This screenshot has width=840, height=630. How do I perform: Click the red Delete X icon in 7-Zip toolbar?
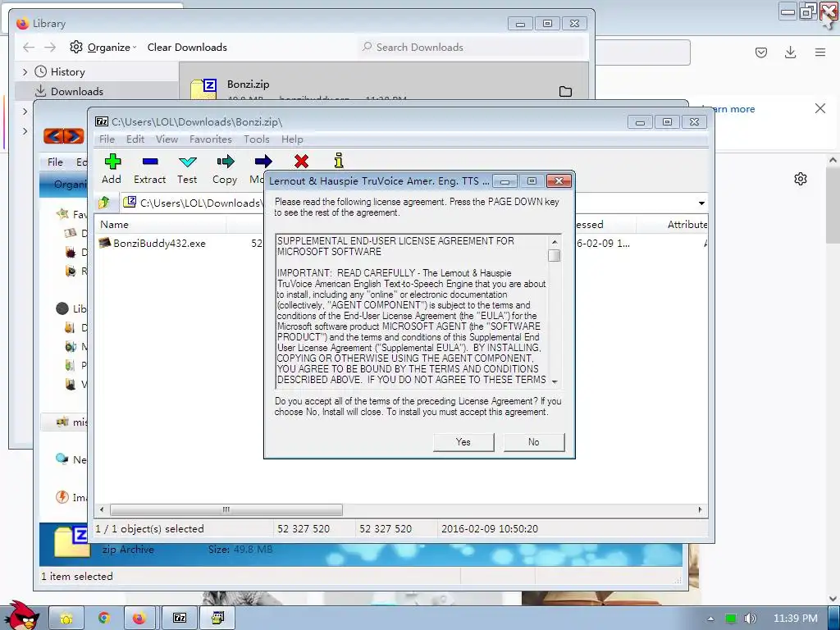301,162
